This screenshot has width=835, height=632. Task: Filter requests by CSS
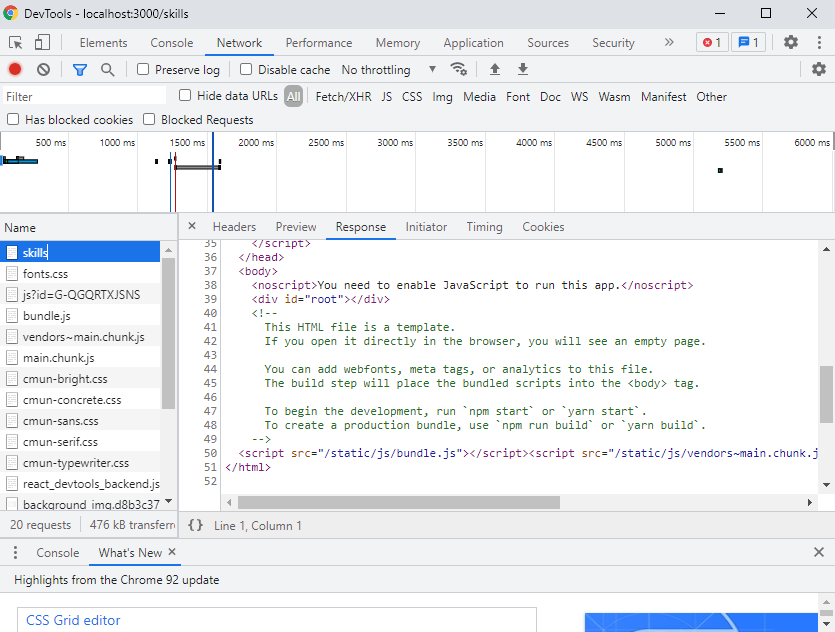[x=412, y=96]
